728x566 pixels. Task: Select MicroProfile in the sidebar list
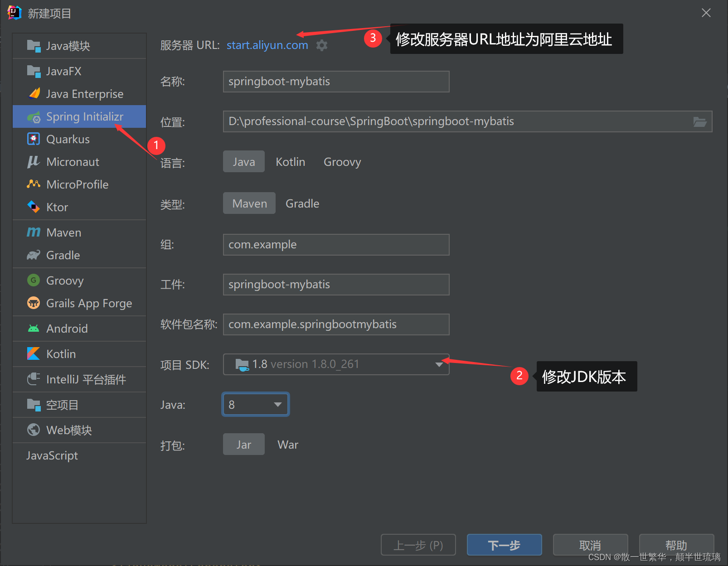coord(79,184)
